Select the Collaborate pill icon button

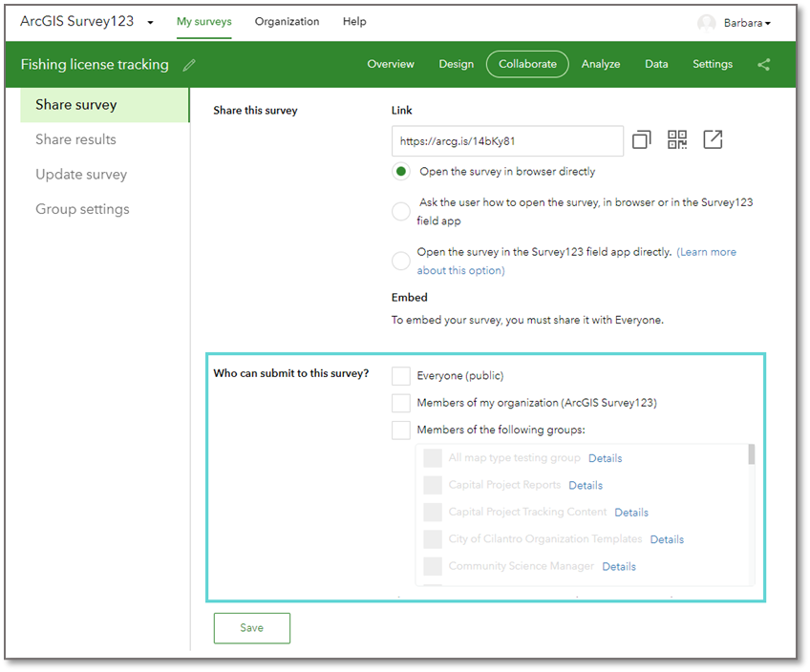pos(527,64)
